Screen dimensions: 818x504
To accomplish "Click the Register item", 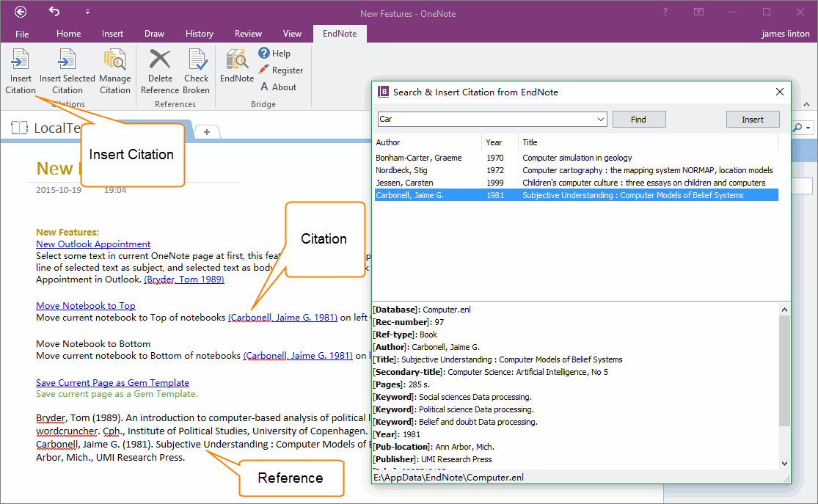I will click(x=281, y=70).
